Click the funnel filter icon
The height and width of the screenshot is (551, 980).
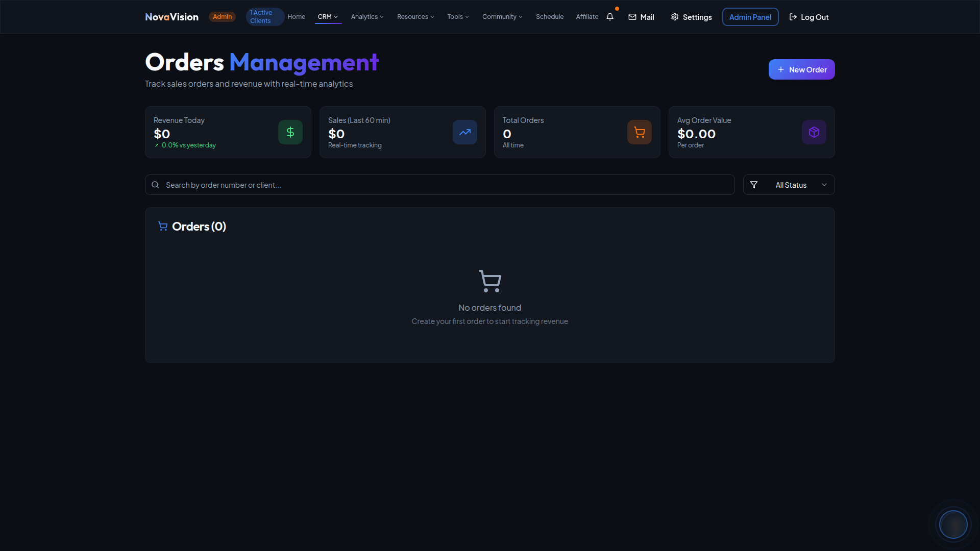[x=754, y=185]
